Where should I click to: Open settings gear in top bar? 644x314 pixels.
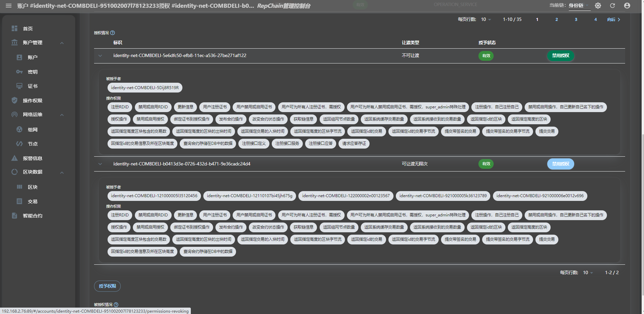tap(598, 6)
